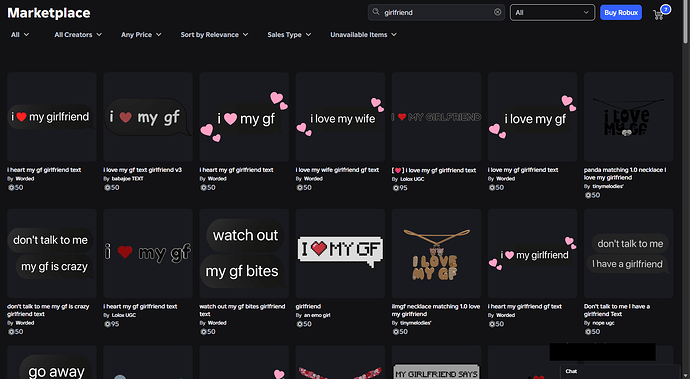
Task: Click the 'i love my wife girlfriend gf text' title
Action: click(x=337, y=170)
